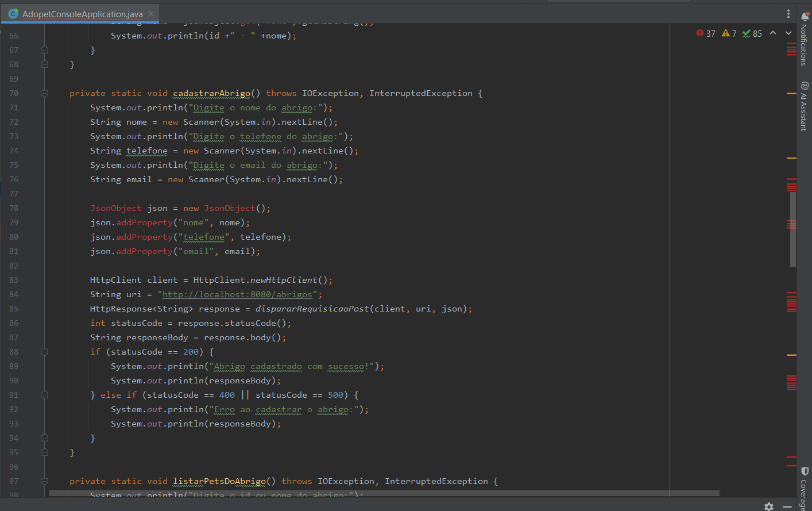
Task: Click the "telefone" property key on line 80
Action: pyautogui.click(x=204, y=237)
